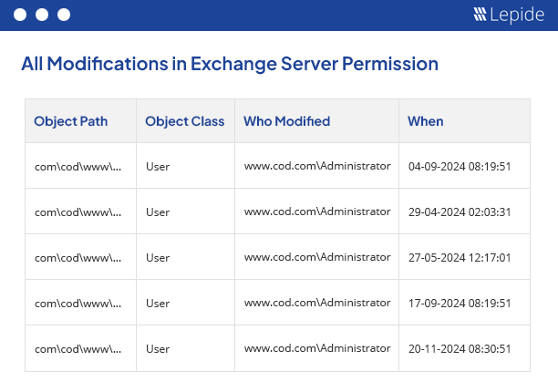Screen dimensions: 558x392
Task: Click User class in the 29-04-2024 row
Action: [158, 212]
